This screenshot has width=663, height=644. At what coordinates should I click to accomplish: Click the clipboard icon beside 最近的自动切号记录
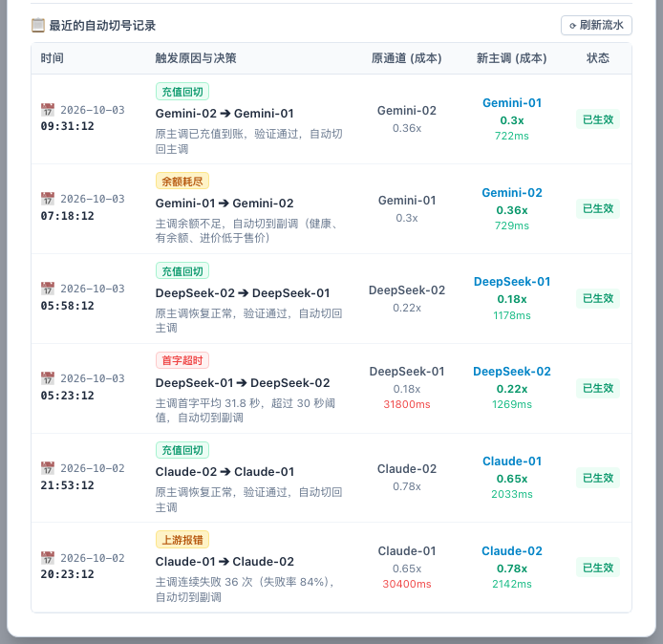pyautogui.click(x=38, y=26)
